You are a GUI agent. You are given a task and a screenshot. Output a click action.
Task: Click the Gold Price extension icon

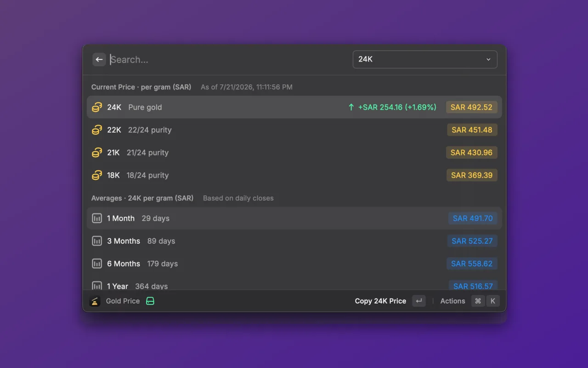(x=95, y=301)
